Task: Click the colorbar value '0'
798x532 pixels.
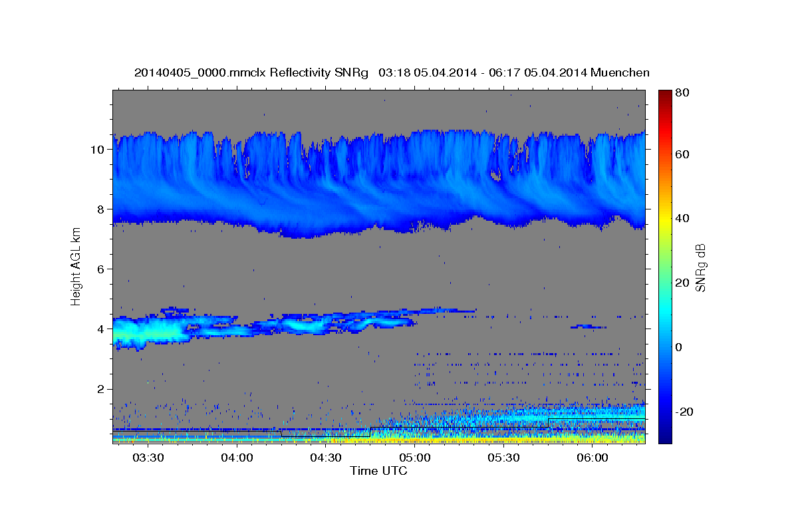Action: coord(679,347)
